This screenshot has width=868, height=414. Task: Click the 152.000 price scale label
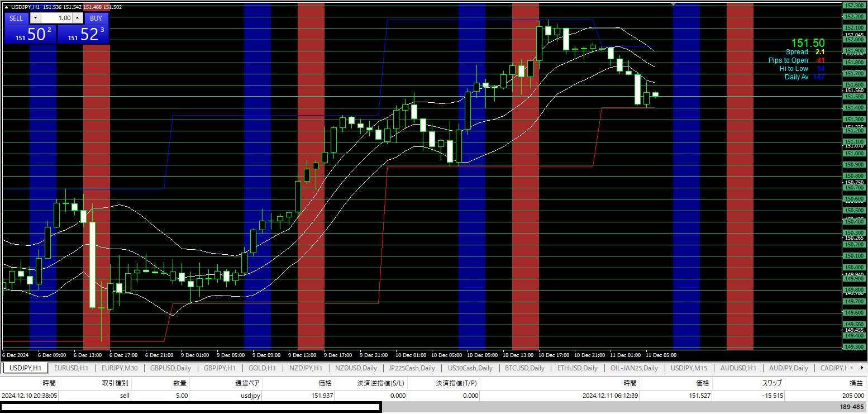(x=853, y=40)
